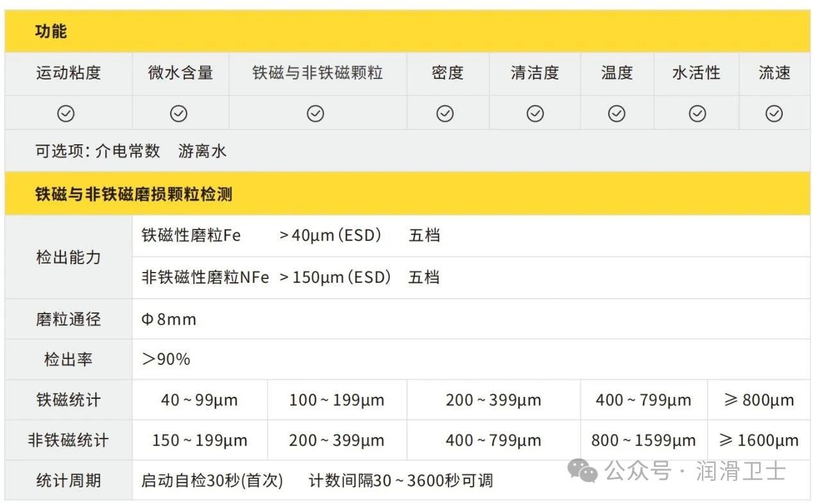This screenshot has height=504, width=813.
Task: Select the 水活性 column heading
Action: tap(696, 73)
